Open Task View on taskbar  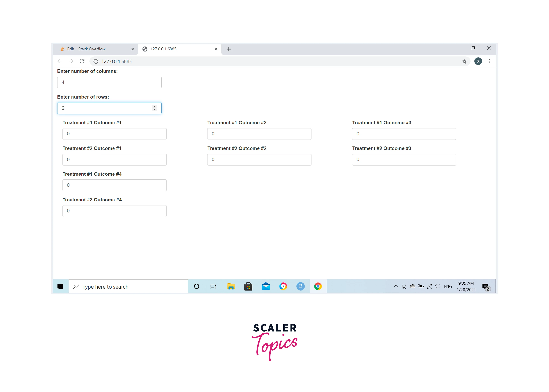(x=213, y=286)
